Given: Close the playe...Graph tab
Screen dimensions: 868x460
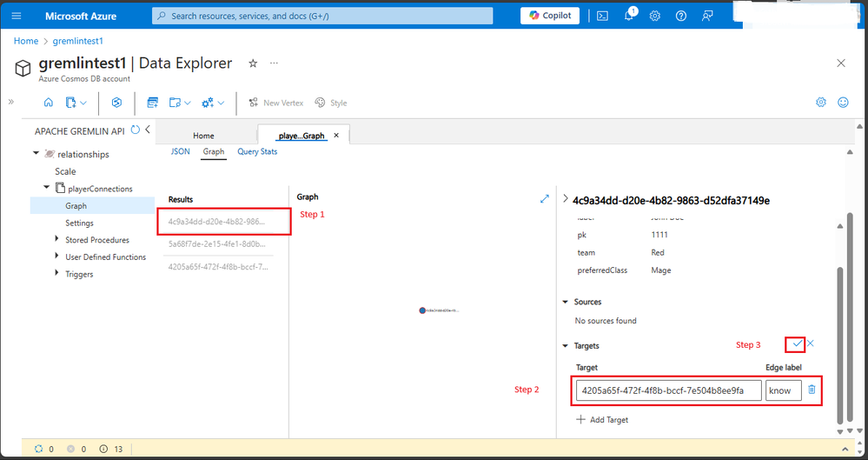Looking at the screenshot, I should [336, 136].
